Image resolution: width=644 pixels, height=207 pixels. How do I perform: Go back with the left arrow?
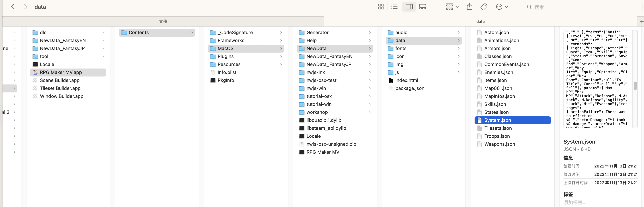click(x=13, y=7)
